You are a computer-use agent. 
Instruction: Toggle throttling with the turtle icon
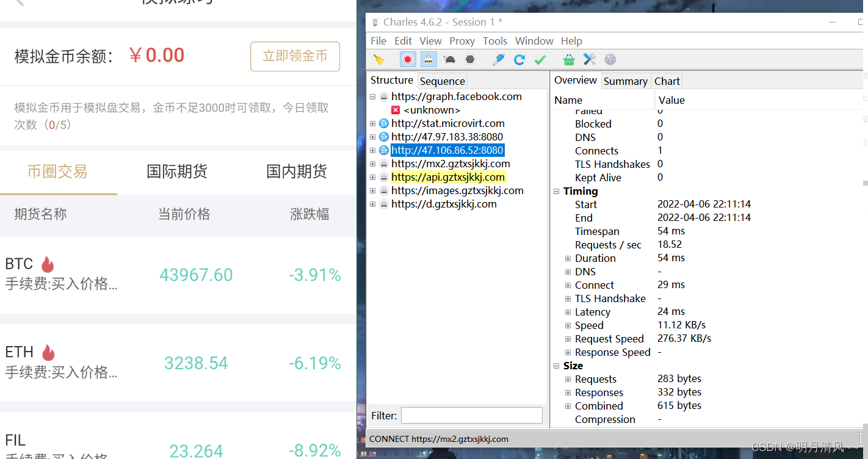click(449, 59)
